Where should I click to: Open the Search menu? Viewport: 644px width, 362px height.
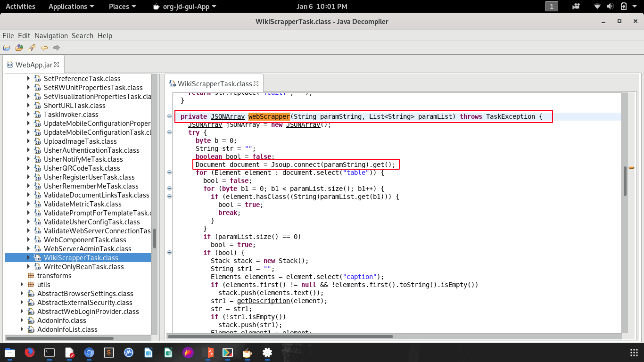tap(83, 36)
